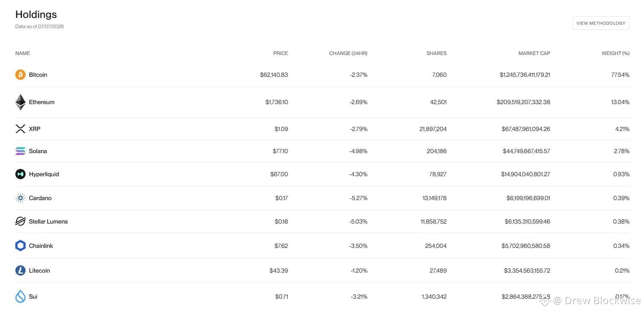Select the Solana striped logo
Image resolution: width=644 pixels, height=311 pixels.
coord(20,151)
